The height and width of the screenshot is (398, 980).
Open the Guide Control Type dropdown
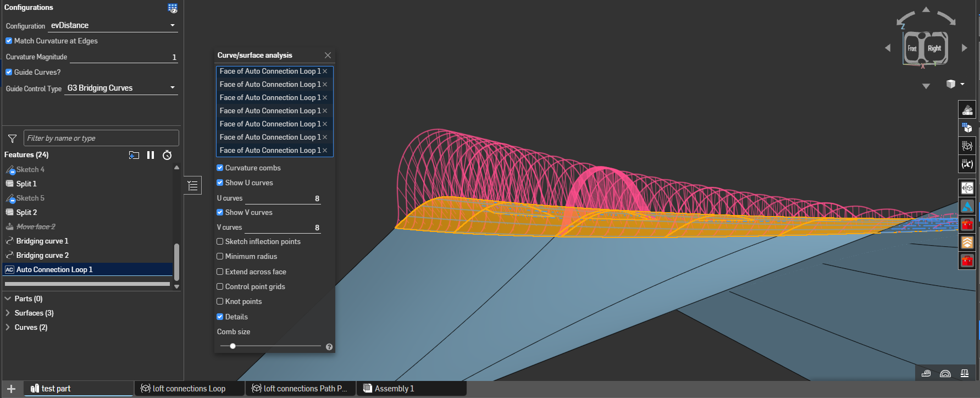tap(121, 88)
